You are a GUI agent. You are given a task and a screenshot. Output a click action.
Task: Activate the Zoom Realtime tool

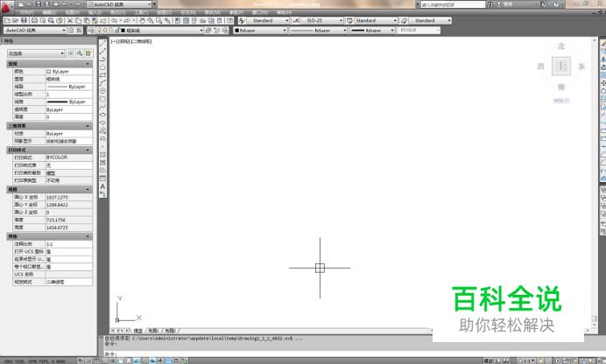(x=151, y=20)
